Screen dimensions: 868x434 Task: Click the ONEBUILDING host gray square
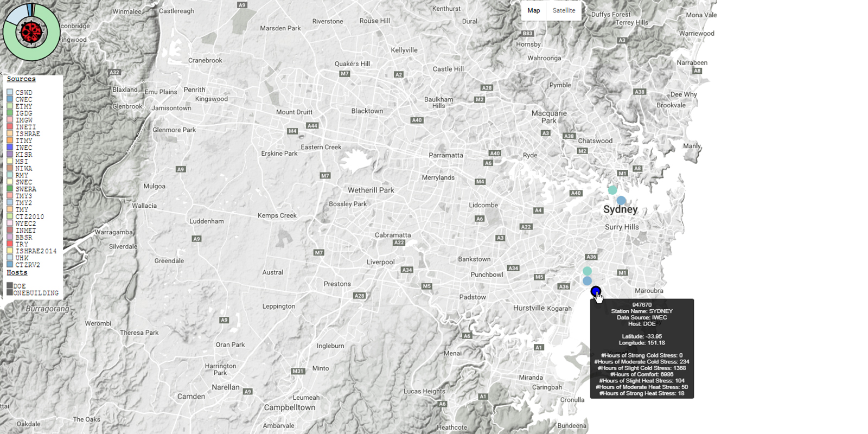pos(10,292)
